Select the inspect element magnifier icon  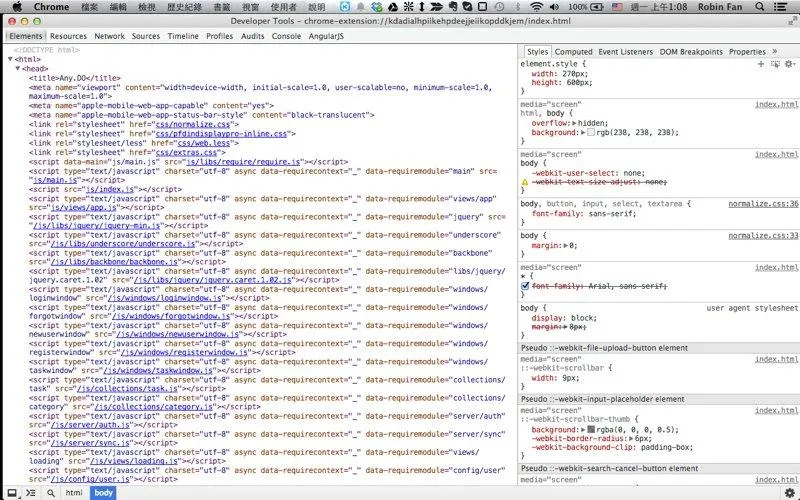(49, 493)
